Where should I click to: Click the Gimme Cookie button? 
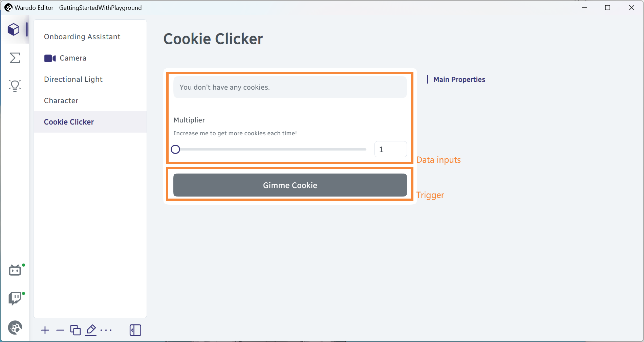pyautogui.click(x=290, y=185)
